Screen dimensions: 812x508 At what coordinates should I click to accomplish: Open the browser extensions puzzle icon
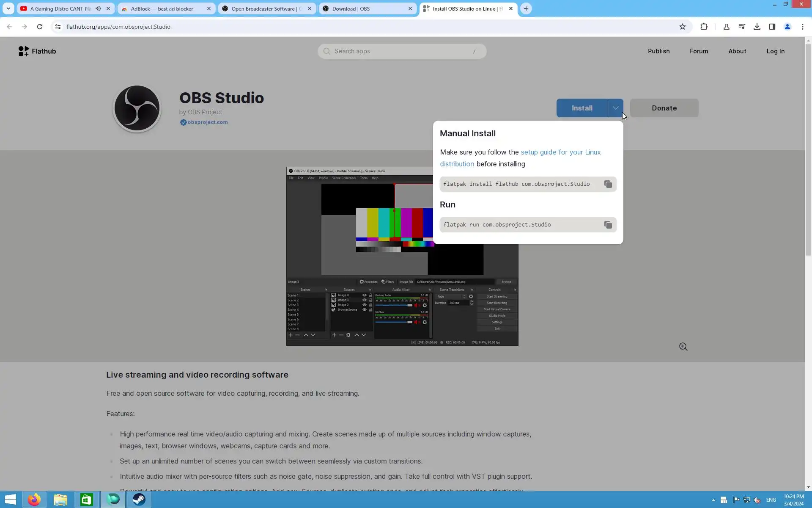pos(704,27)
